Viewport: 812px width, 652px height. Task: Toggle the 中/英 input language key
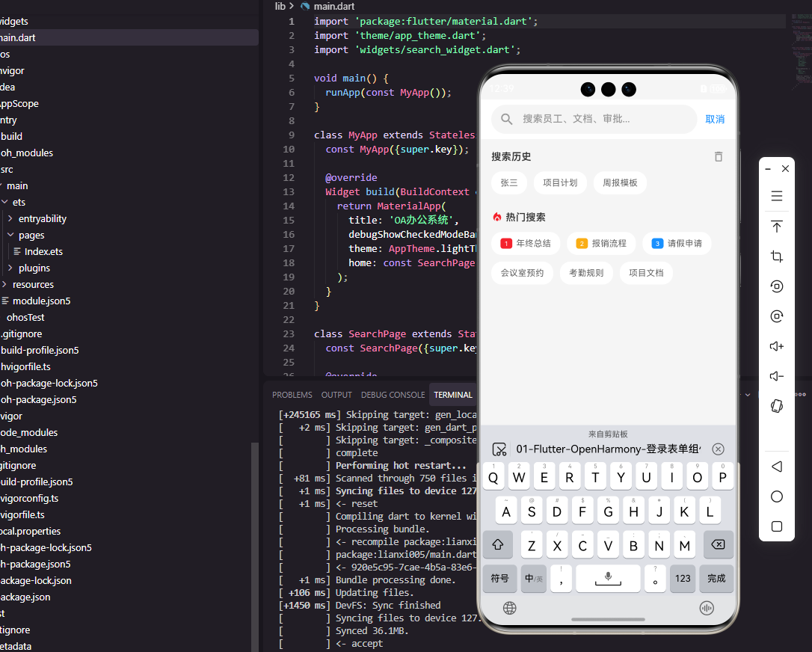tap(532, 578)
